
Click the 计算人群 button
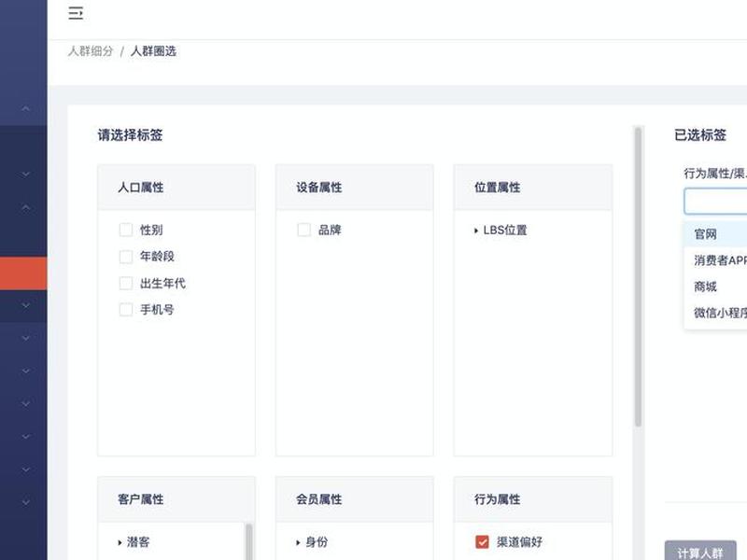(x=700, y=551)
